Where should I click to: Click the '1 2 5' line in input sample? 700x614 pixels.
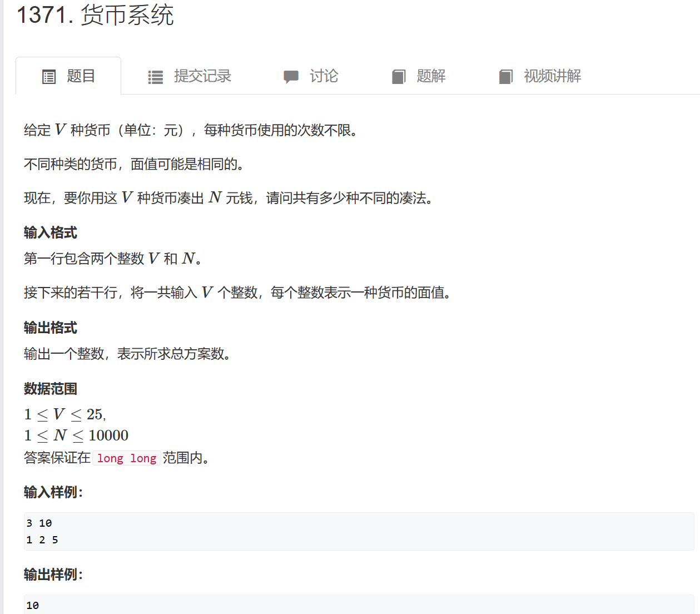pyautogui.click(x=42, y=540)
